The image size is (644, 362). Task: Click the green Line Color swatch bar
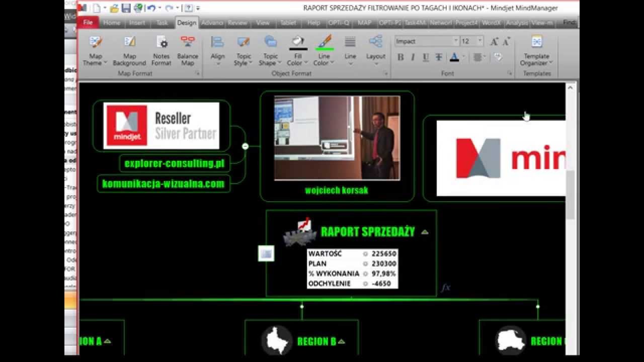(325, 49)
